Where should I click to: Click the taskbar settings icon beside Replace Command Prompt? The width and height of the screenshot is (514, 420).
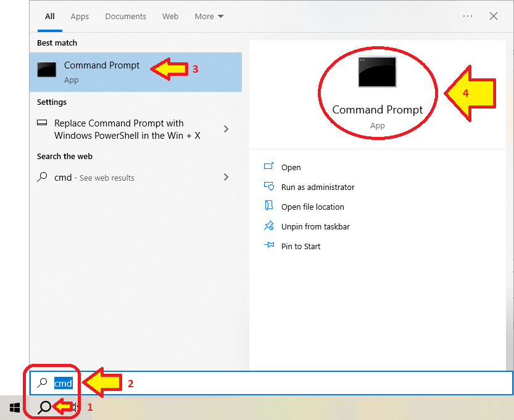coord(42,123)
